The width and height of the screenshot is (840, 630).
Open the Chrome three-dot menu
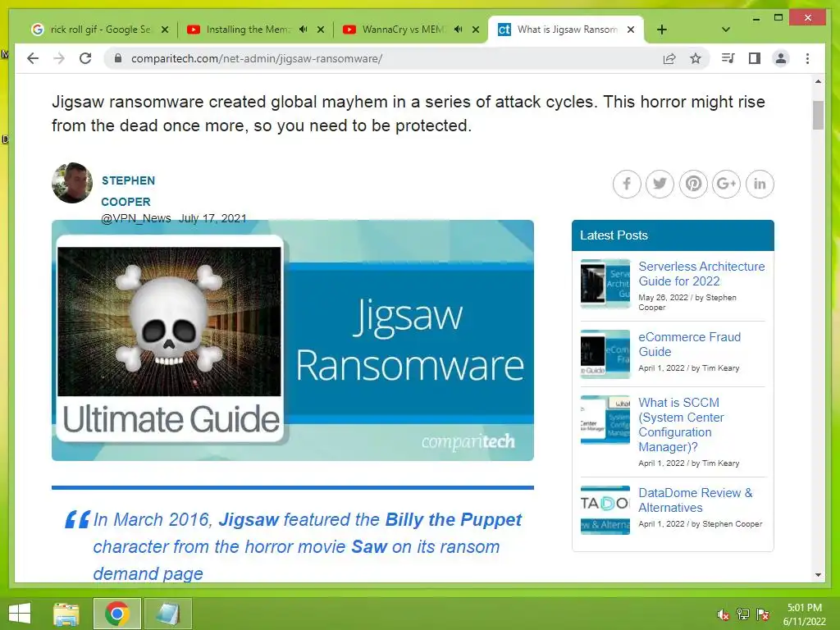click(807, 58)
